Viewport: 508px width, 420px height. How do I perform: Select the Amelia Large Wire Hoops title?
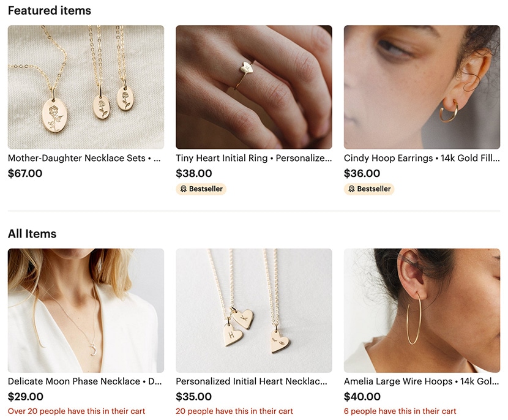pos(422,381)
